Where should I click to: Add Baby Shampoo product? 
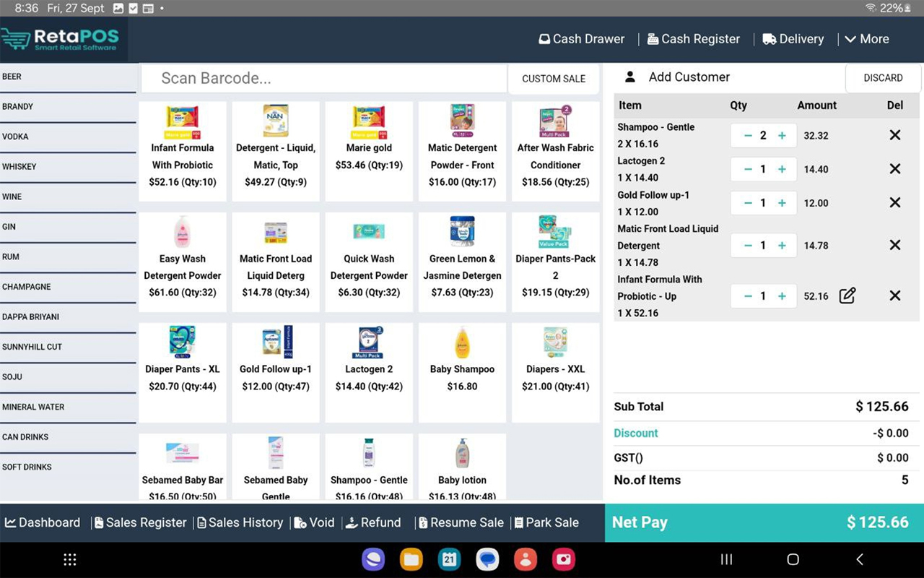tap(462, 373)
